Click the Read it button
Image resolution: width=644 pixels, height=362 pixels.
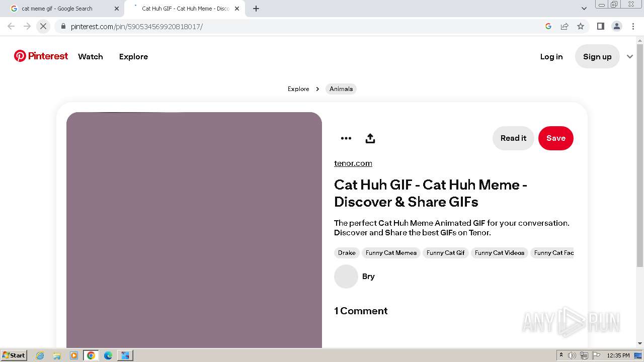[513, 138]
